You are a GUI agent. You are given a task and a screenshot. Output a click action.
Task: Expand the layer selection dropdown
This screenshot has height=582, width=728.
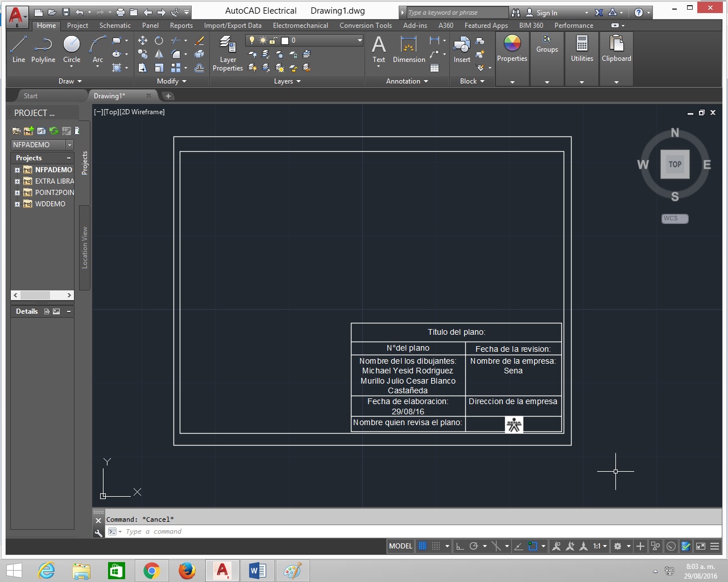[358, 40]
